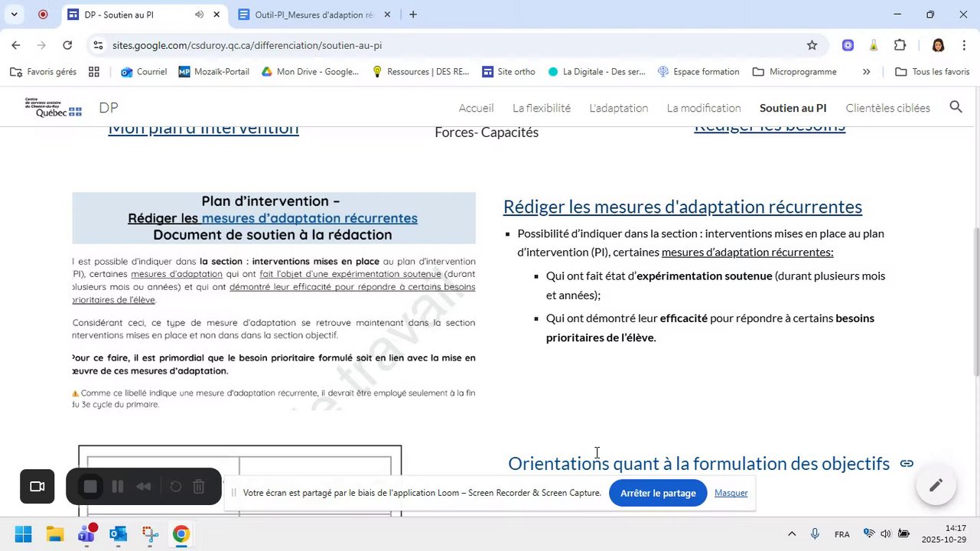Open the Favoris gérés bookmarks folder
This screenshot has height=551, width=980.
pos(44,72)
